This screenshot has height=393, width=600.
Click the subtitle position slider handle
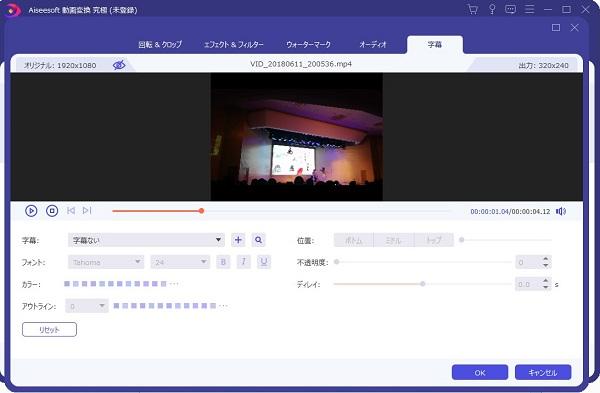tap(462, 240)
